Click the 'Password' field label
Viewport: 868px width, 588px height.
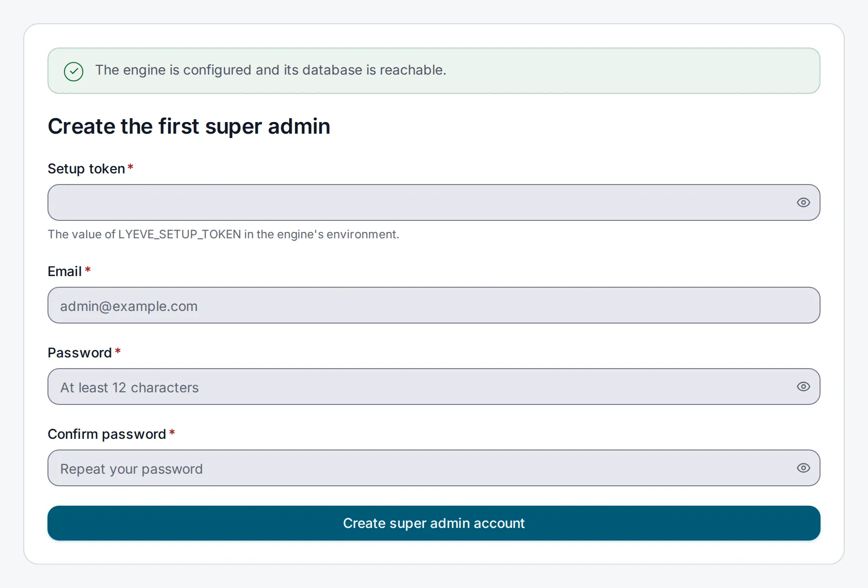79,353
